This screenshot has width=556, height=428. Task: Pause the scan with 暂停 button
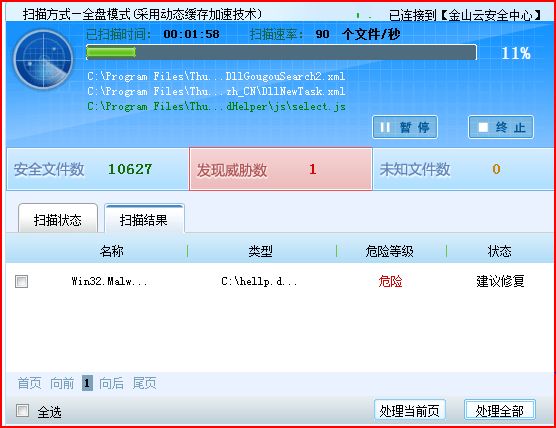[x=405, y=127]
